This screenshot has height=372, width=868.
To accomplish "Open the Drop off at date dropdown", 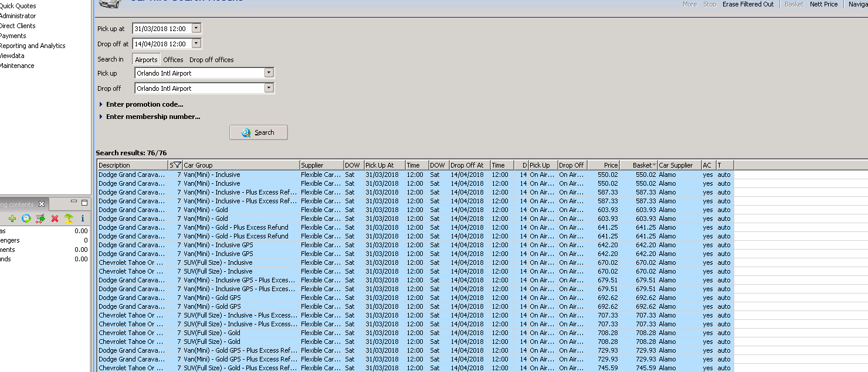I will pos(196,43).
